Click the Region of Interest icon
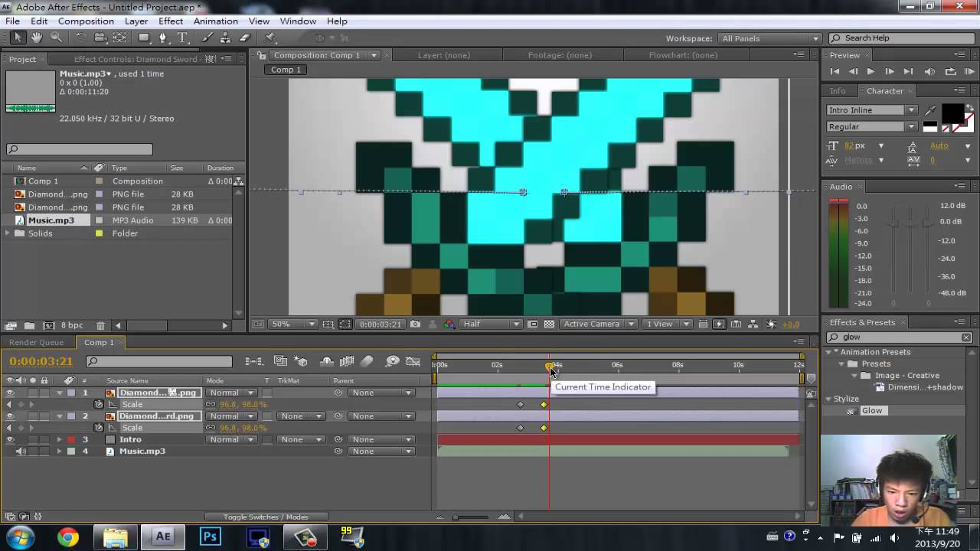This screenshot has height=551, width=980. point(533,324)
